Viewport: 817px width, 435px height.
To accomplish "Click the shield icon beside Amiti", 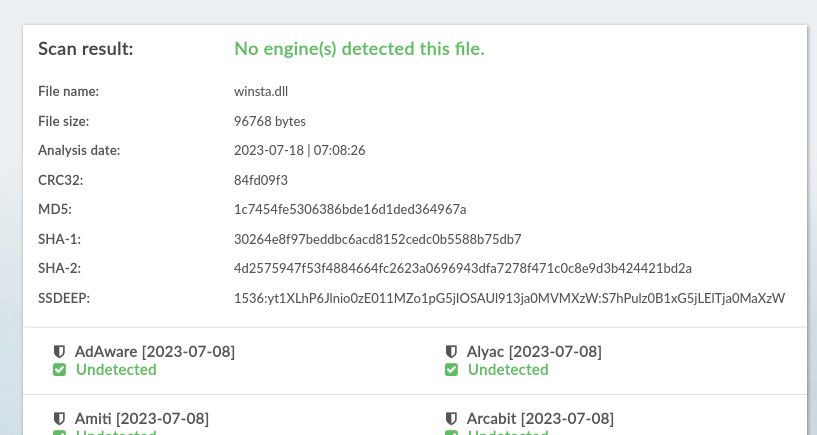I will [59, 419].
